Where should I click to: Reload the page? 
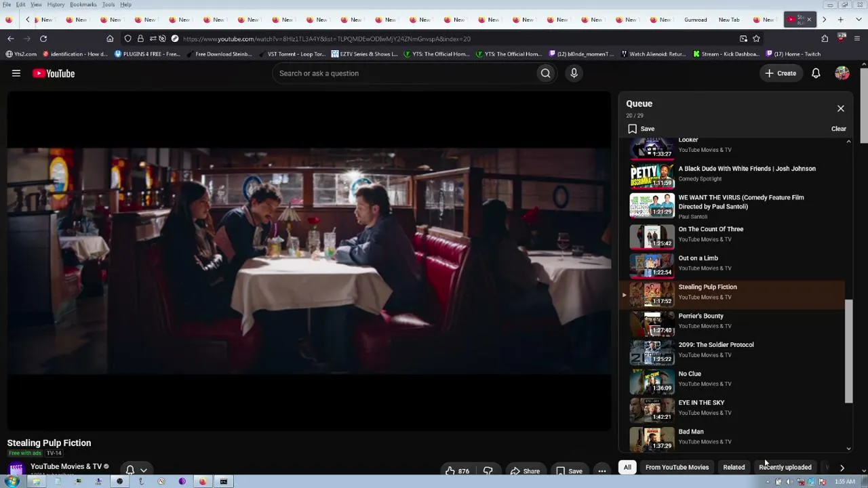[x=43, y=39]
